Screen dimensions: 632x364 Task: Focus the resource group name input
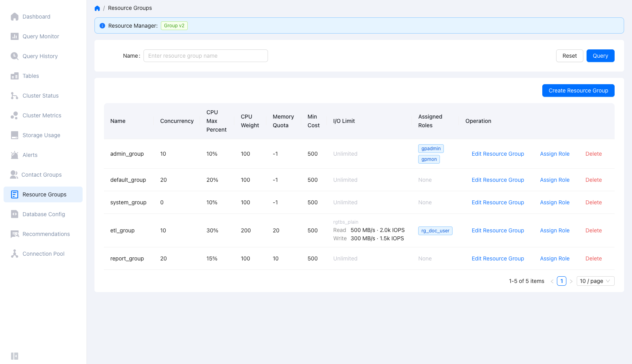point(206,56)
